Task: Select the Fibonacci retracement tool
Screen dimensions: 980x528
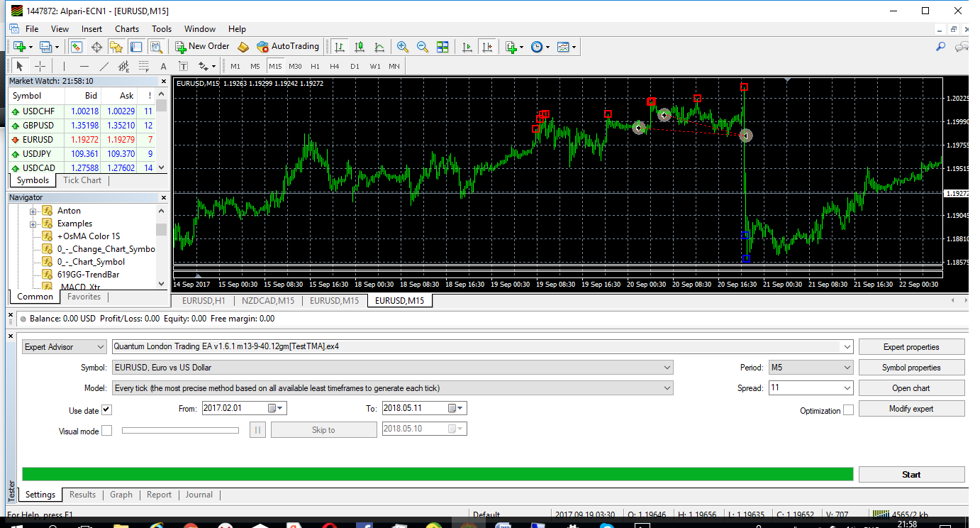Action: tap(144, 66)
